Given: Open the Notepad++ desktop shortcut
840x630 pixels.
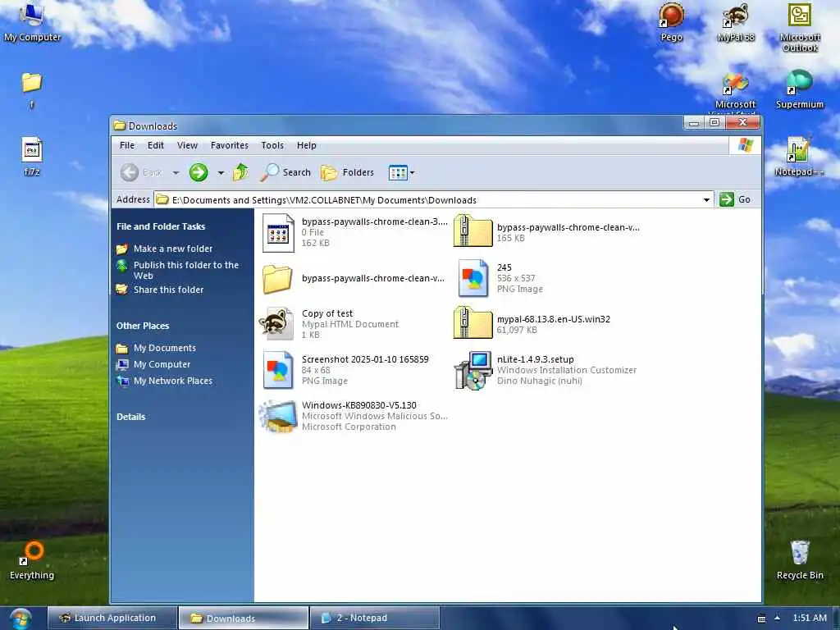Looking at the screenshot, I should [x=799, y=157].
